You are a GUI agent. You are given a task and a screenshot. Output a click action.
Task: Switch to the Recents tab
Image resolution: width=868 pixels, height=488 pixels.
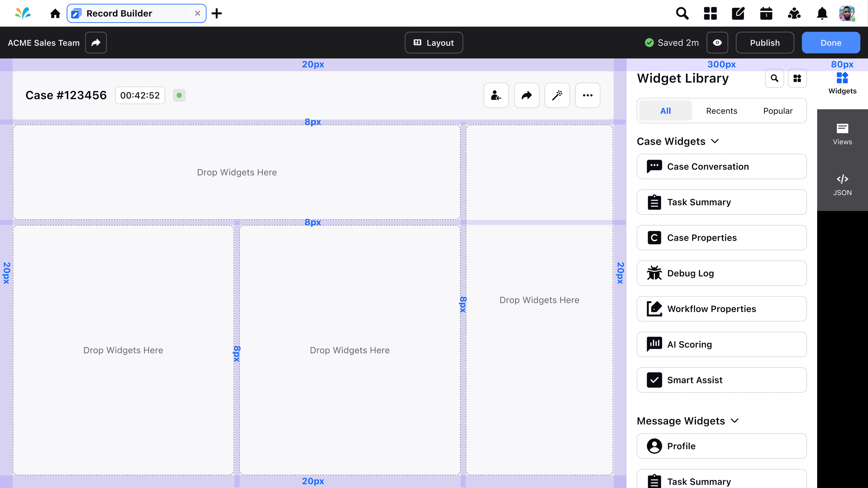coord(722,111)
